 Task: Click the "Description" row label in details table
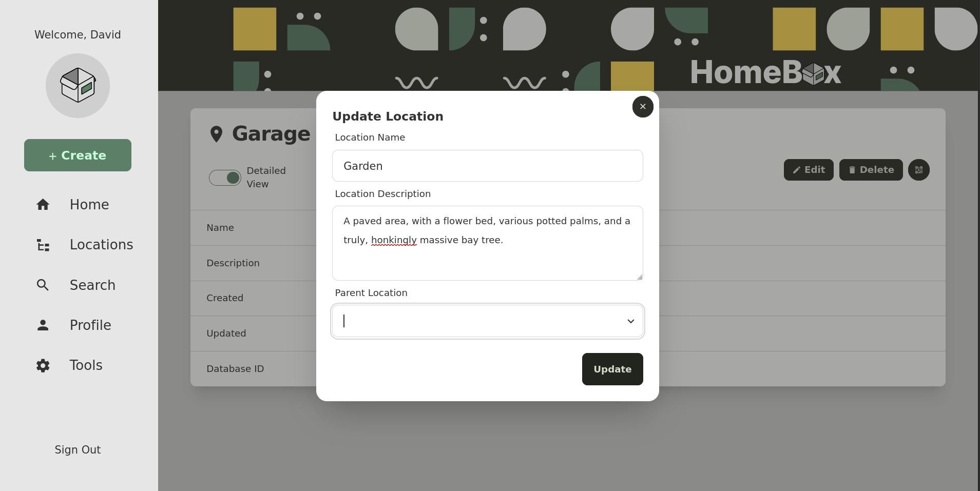(233, 263)
